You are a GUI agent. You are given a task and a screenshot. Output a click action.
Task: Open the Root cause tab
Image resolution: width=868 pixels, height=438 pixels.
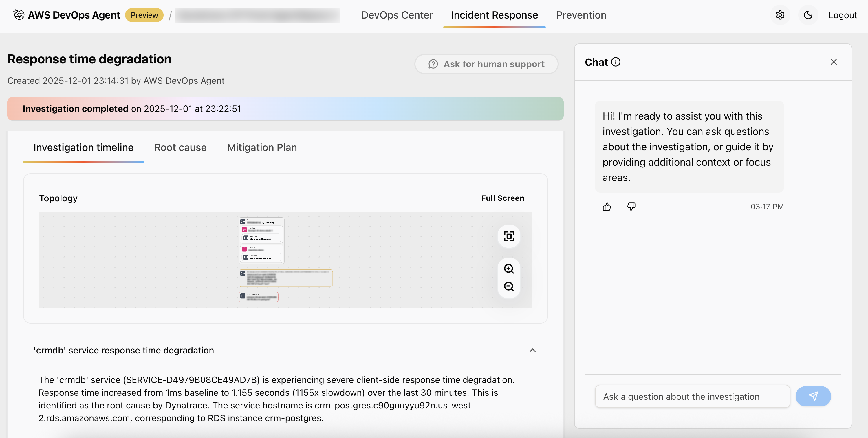[x=180, y=148]
